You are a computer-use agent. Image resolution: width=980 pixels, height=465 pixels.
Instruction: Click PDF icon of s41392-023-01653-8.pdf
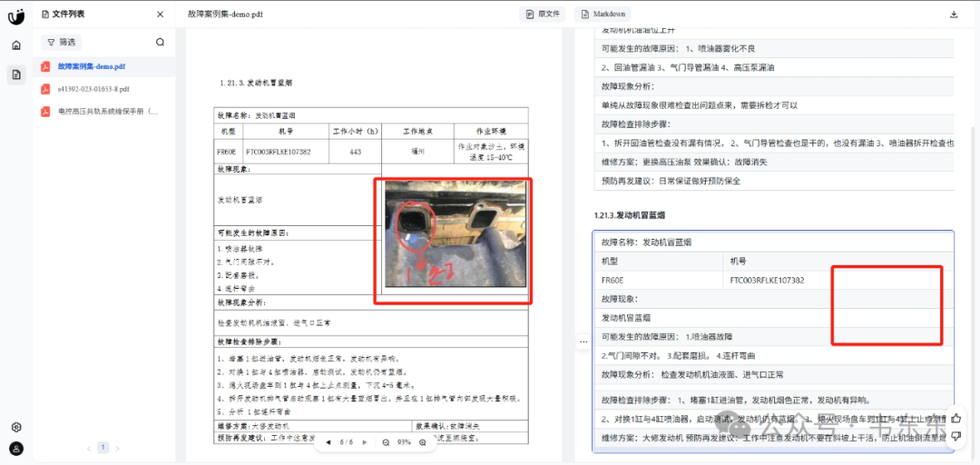tap(45, 89)
